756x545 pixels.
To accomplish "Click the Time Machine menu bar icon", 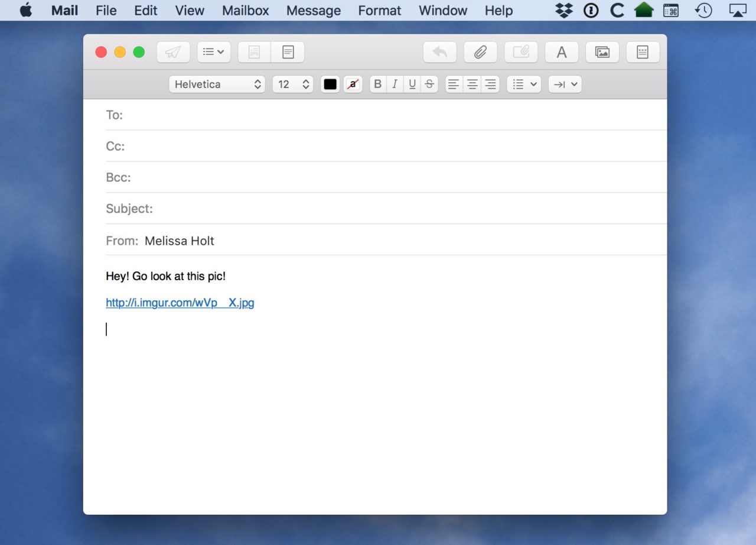I will [x=703, y=10].
